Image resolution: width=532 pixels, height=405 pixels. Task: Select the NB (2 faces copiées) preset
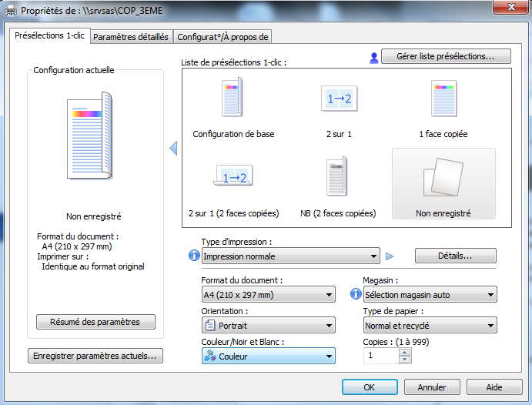(337, 179)
